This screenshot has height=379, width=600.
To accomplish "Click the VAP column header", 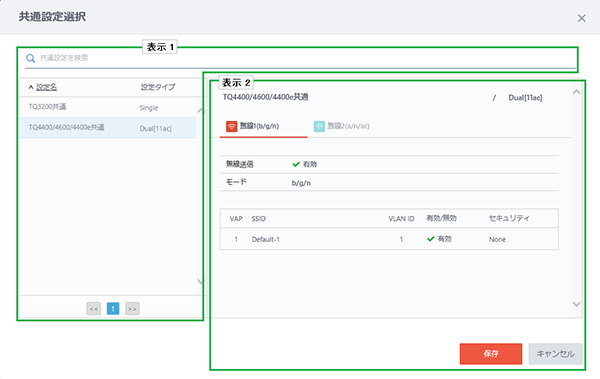I will pos(236,219).
